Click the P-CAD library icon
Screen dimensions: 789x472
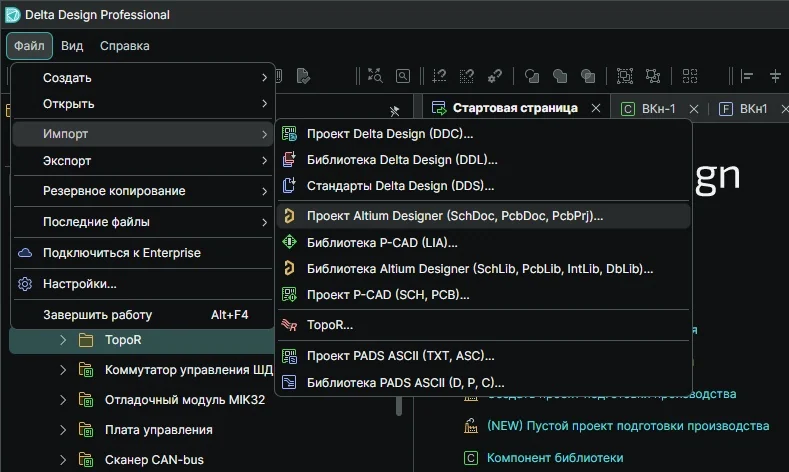tap(289, 242)
